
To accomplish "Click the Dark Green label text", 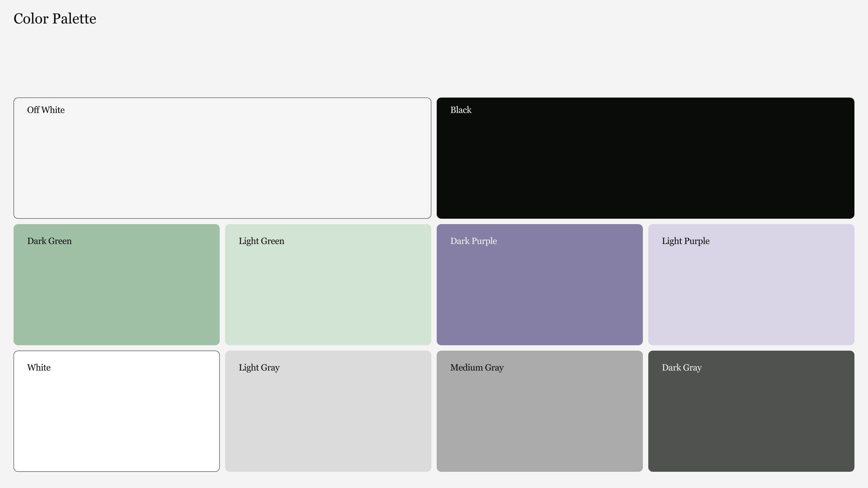I will coord(49,241).
